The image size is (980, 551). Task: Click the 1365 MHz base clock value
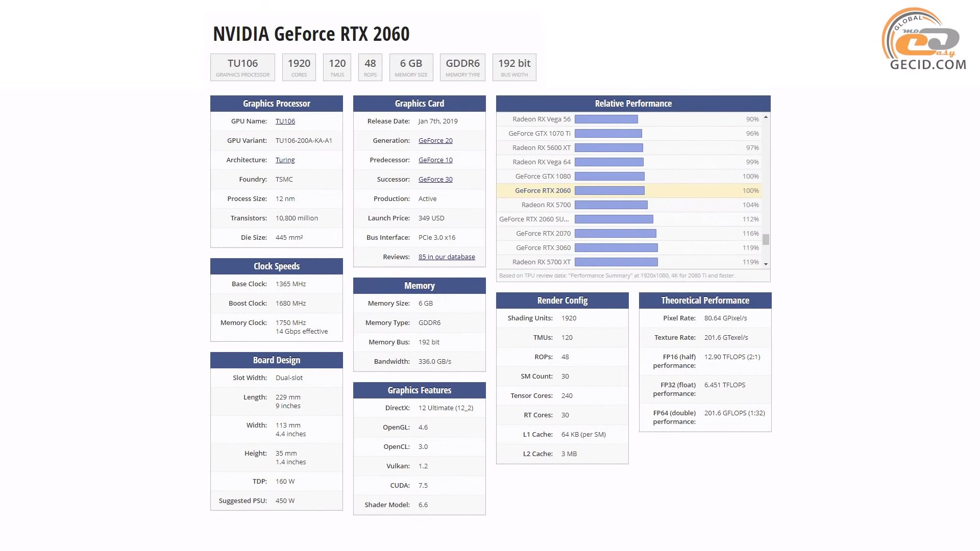click(290, 284)
